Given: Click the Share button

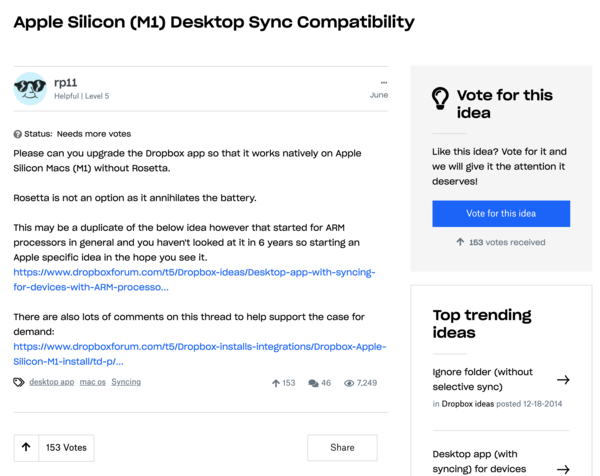Looking at the screenshot, I should (342, 448).
